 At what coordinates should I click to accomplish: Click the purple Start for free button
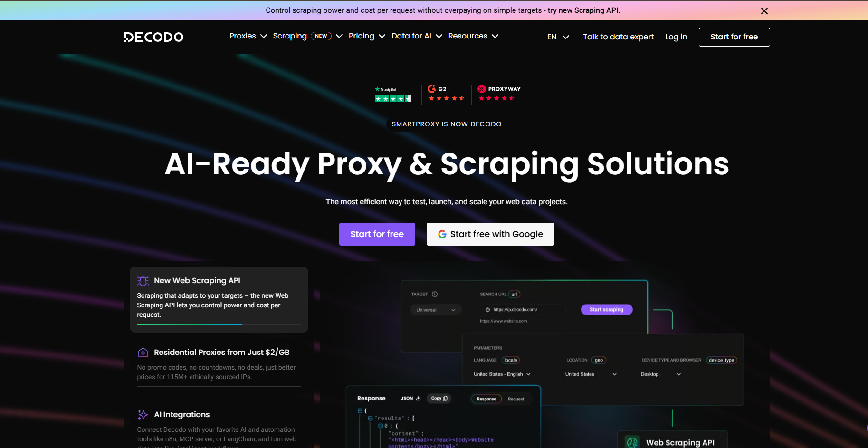[x=377, y=234]
